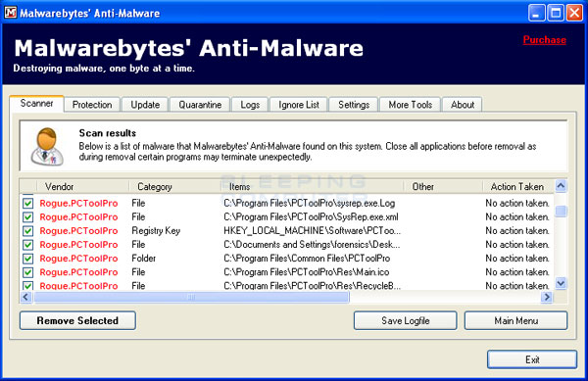Uncheck the SysRep.exe.xml file entry checkbox
588x381 pixels.
27,217
